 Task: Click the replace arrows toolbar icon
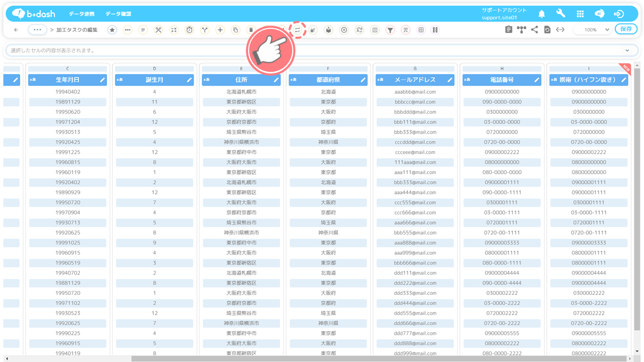(298, 30)
